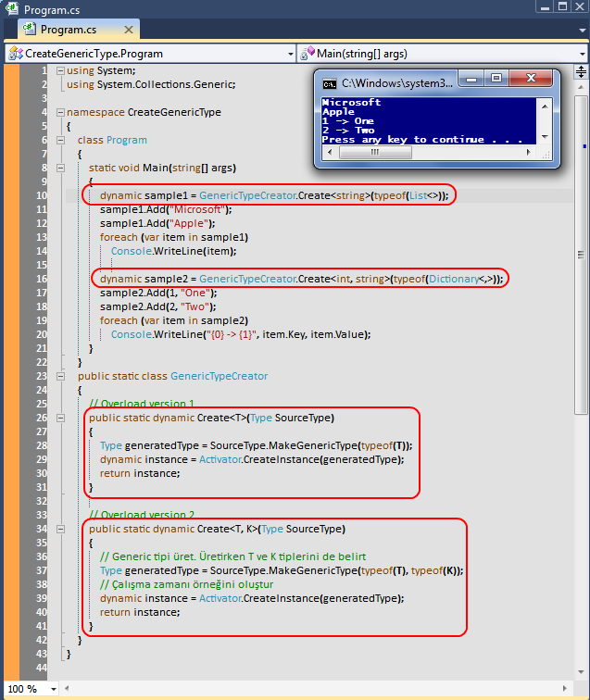Select the Program.cs tab
This screenshot has width=590, height=700.
point(69,30)
